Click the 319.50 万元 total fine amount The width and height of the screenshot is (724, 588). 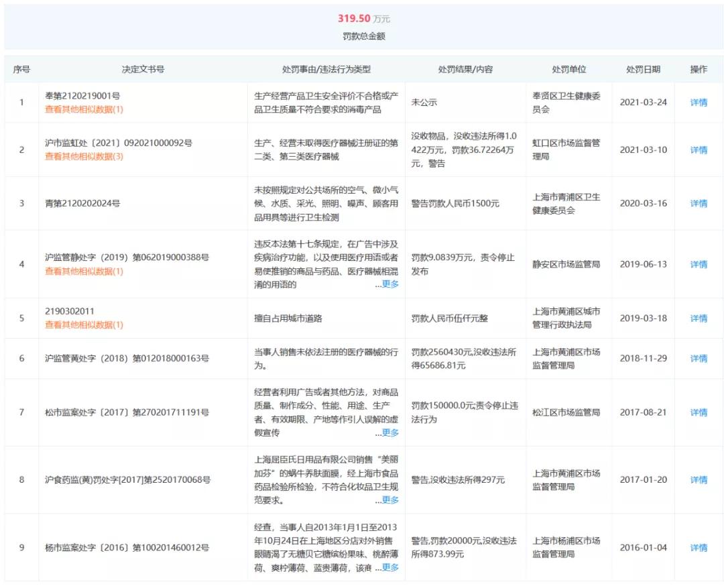pyautogui.click(x=362, y=19)
